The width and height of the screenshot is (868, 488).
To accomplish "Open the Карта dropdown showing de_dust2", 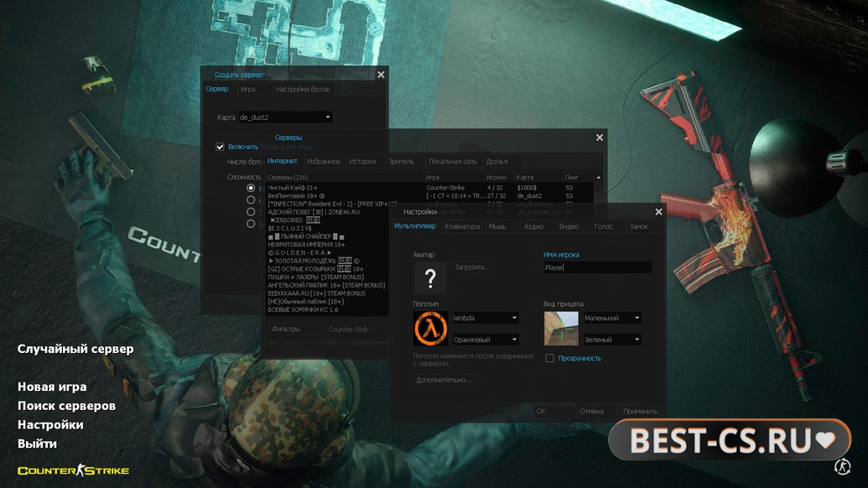I will (x=285, y=117).
